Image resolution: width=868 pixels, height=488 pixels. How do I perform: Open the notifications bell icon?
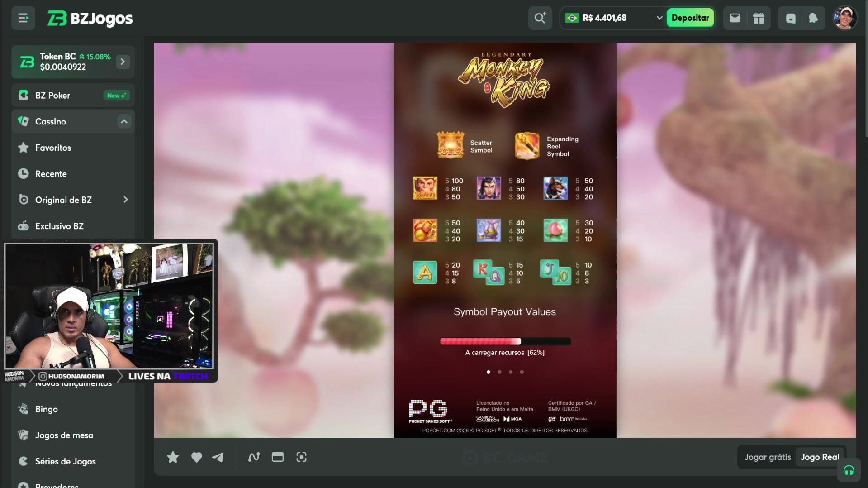pyautogui.click(x=813, y=18)
